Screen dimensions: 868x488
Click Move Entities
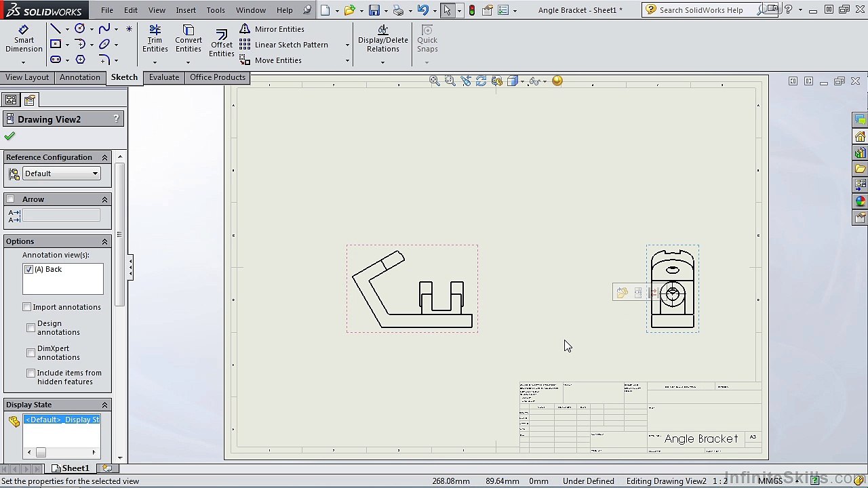click(271, 60)
